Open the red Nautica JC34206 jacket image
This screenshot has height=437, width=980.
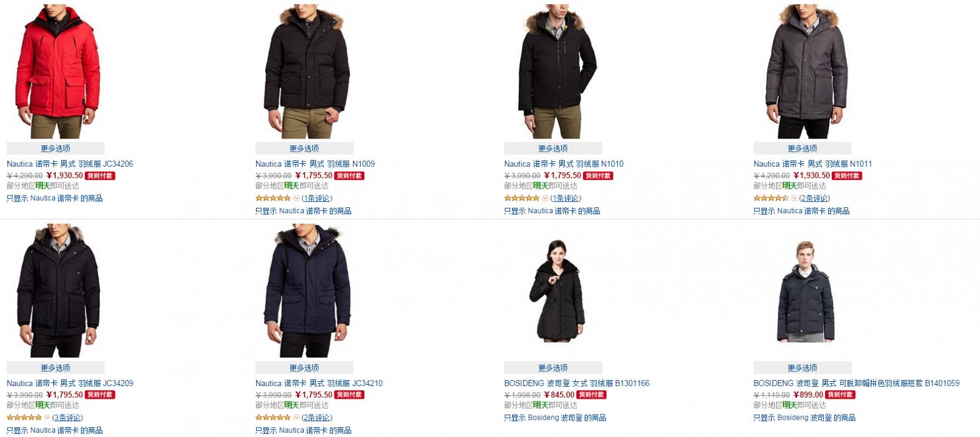point(57,71)
